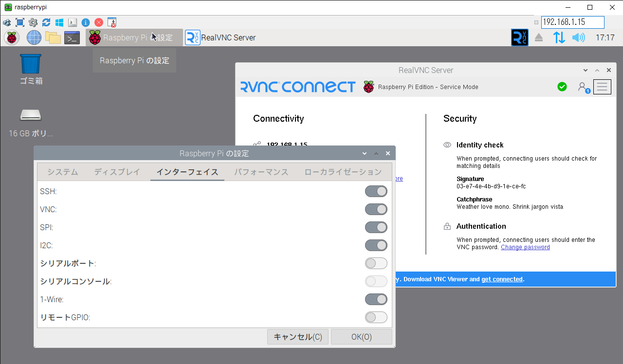Viewport: 623px width, 364px height.
Task: Switch to the システム tab
Action: 63,172
